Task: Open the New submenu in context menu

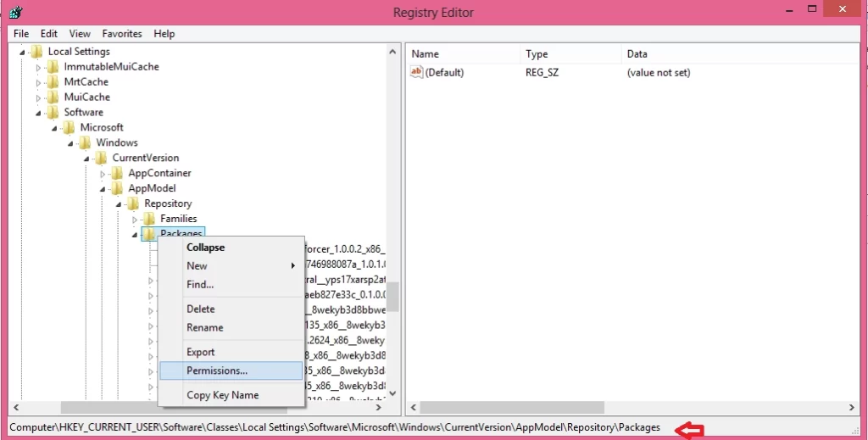Action: (x=231, y=265)
